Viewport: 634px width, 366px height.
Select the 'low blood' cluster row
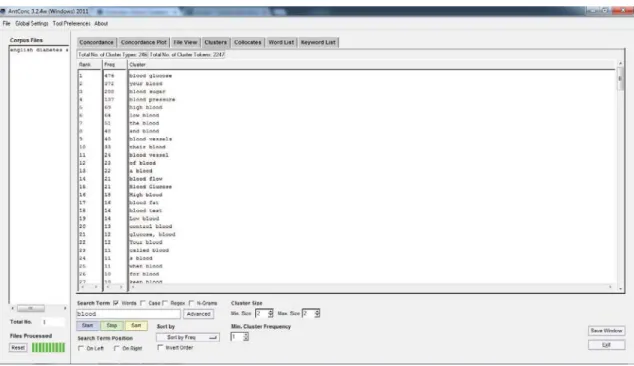(144, 115)
